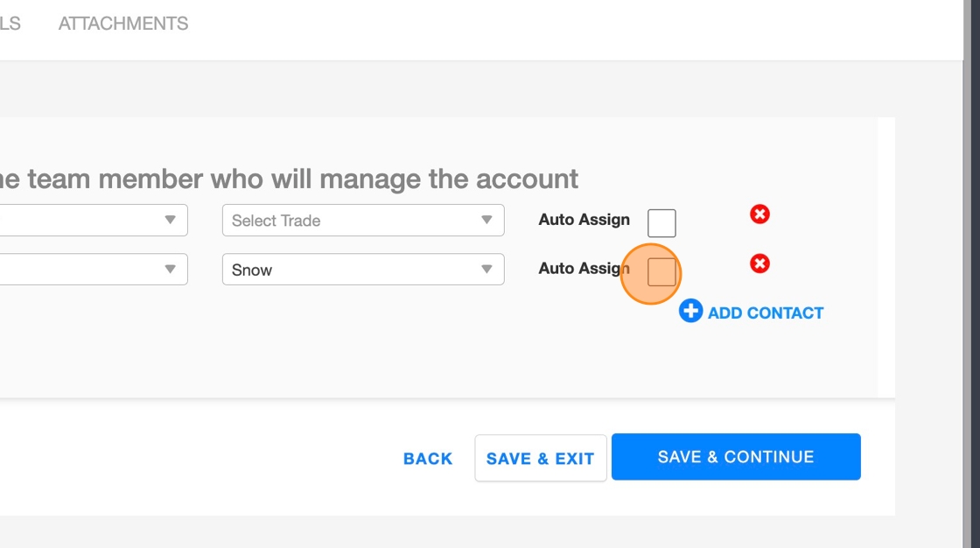This screenshot has height=548, width=980.
Task: Click the team member heading text
Action: tap(289, 179)
